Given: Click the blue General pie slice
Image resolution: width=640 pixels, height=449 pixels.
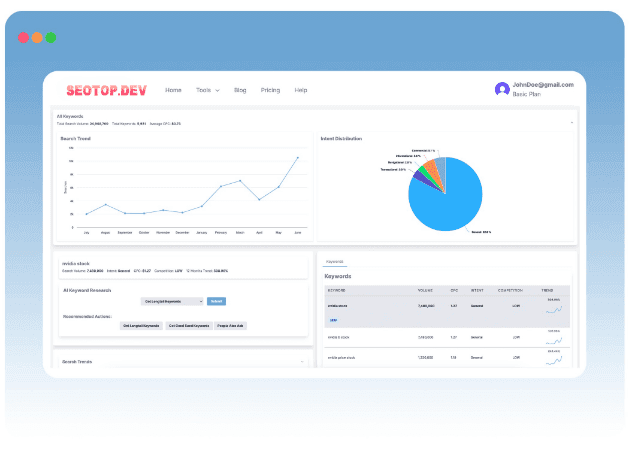Looking at the screenshot, I should 449,200.
